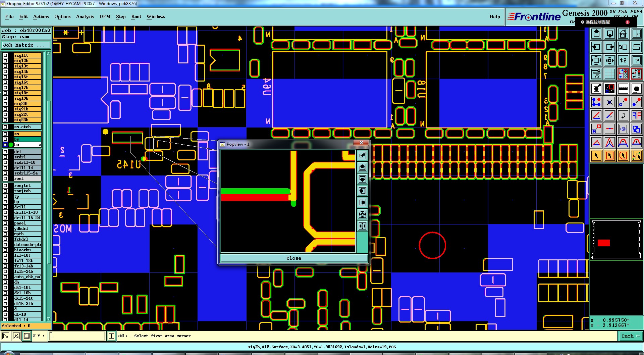
Task: Click the pan up icon in Popview
Action: (x=362, y=167)
